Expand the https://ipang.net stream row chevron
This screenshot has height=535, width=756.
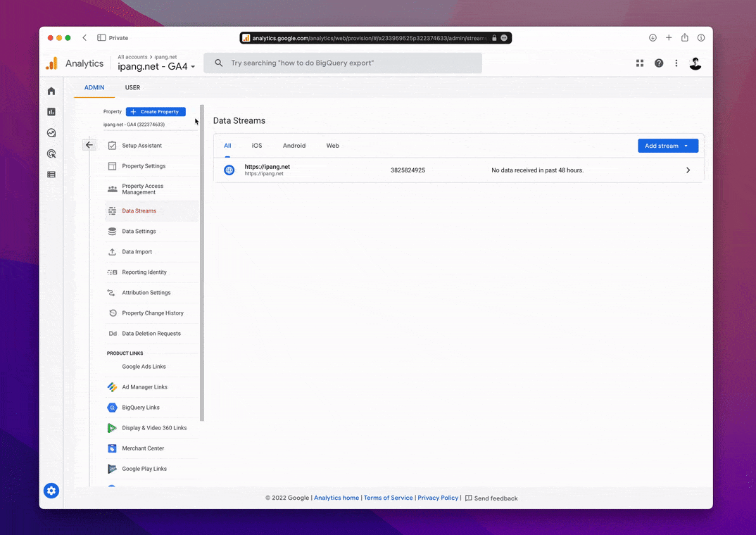click(x=688, y=170)
